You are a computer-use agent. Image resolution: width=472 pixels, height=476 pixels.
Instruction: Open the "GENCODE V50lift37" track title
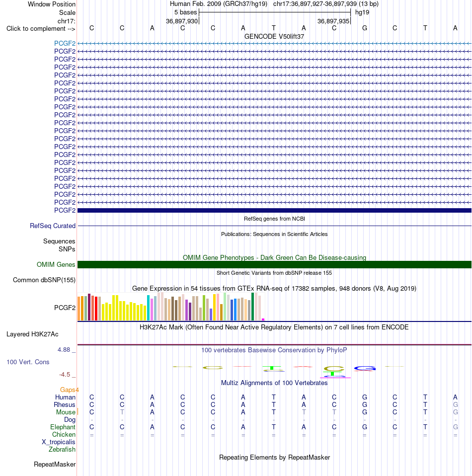click(x=274, y=36)
